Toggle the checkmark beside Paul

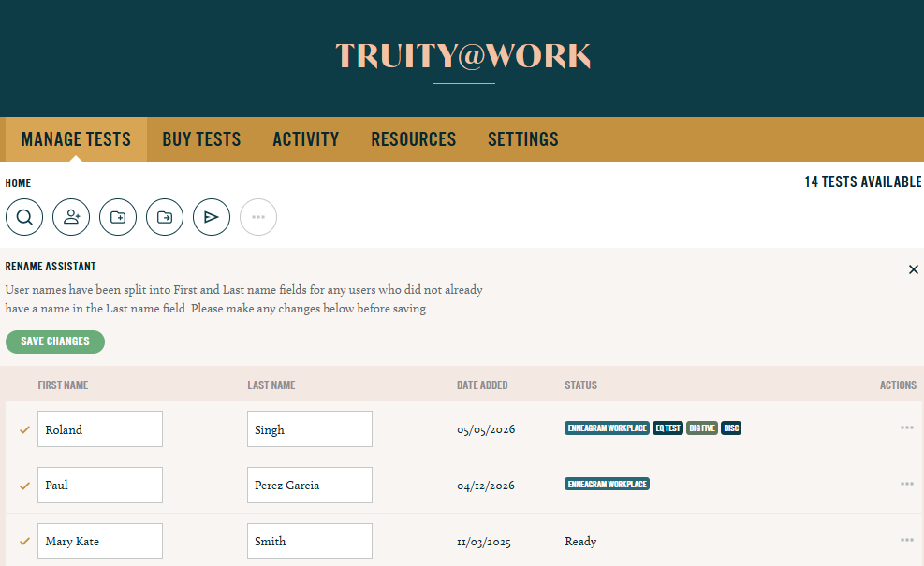[24, 486]
